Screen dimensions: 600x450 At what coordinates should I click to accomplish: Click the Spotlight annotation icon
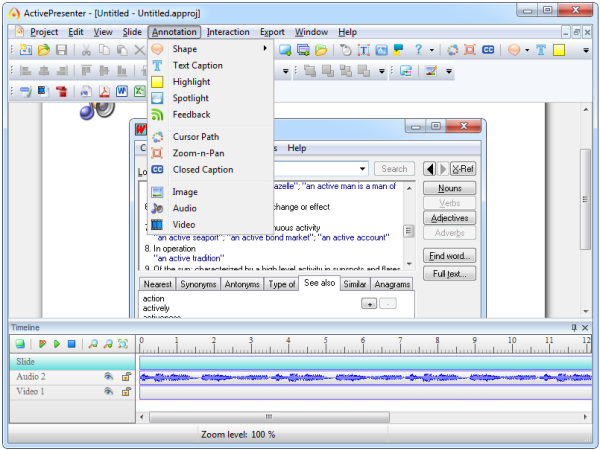point(157,98)
